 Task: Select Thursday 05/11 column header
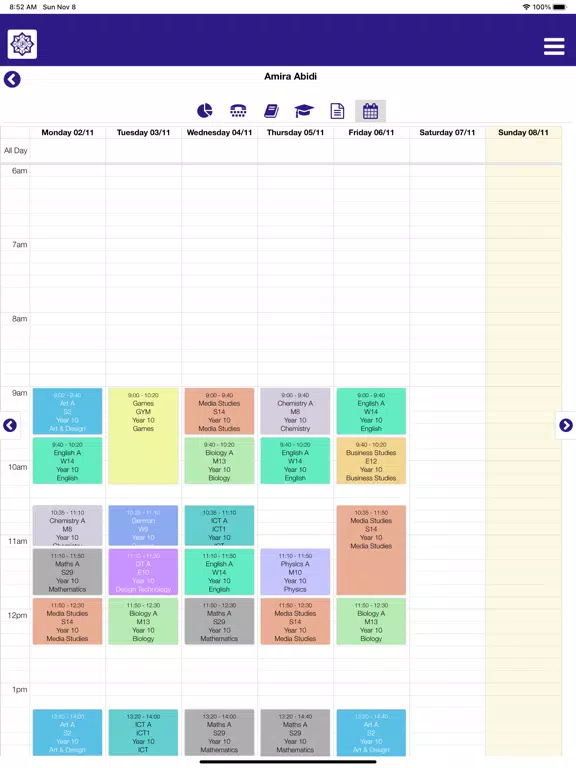295,132
